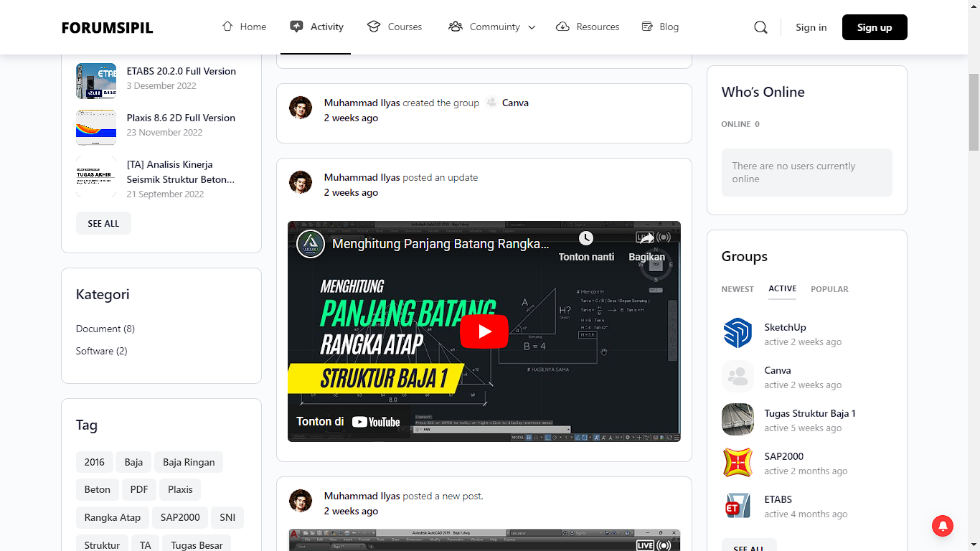
Task: Open Muhammad Ilyas avatar on Canva post
Action: click(x=301, y=108)
